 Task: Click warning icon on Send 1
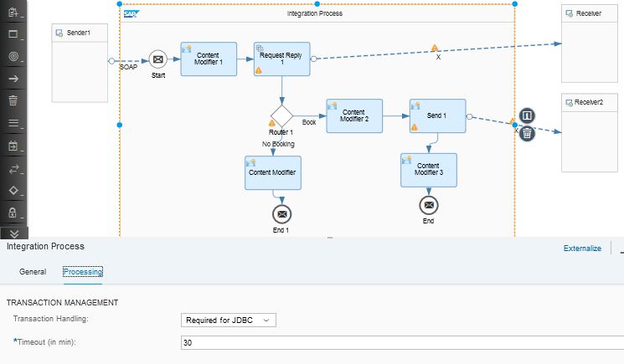(x=415, y=127)
